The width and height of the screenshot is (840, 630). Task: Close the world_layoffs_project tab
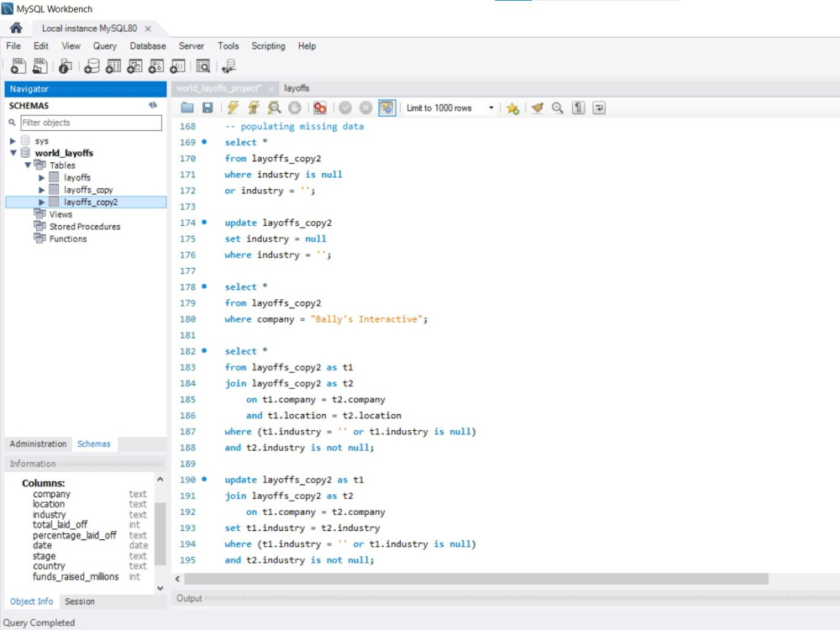(x=271, y=89)
